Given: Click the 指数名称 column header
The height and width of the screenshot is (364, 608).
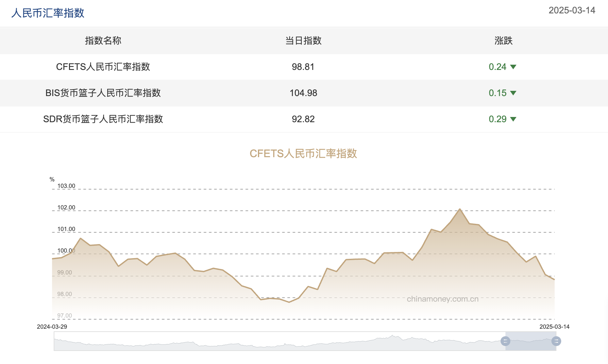Looking at the screenshot, I should 103,41.
